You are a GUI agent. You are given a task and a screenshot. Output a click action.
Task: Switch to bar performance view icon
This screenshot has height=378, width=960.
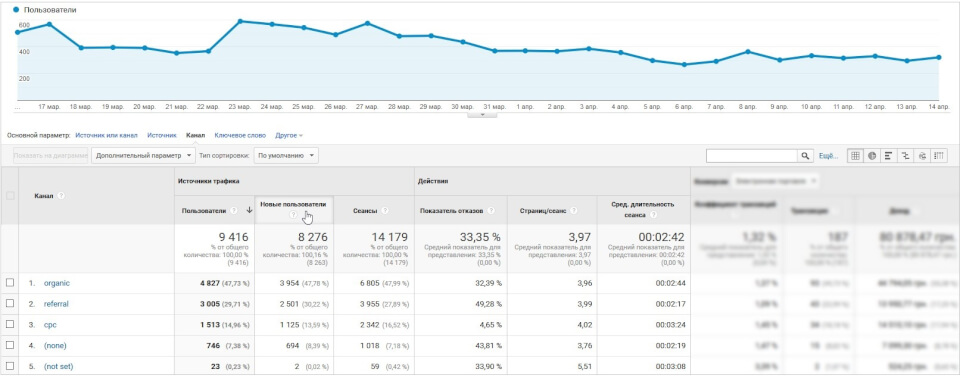[x=888, y=156]
